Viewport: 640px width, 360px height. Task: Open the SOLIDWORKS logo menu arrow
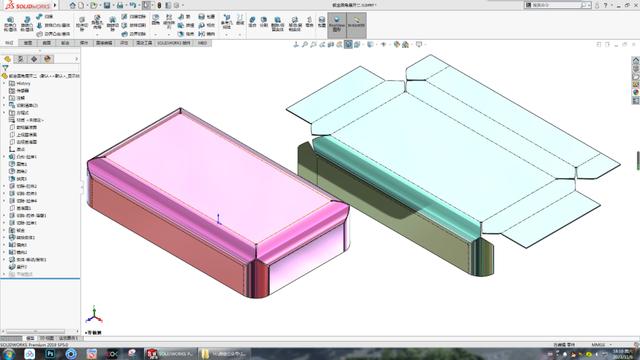(55, 5)
